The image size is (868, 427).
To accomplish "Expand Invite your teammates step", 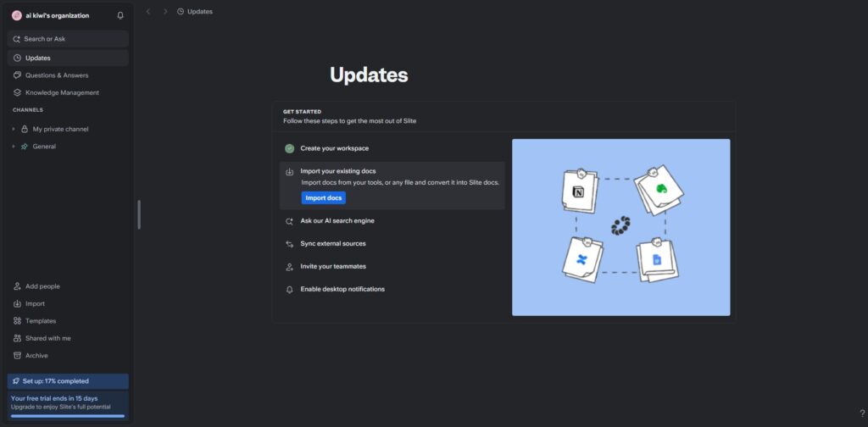I will 333,266.
